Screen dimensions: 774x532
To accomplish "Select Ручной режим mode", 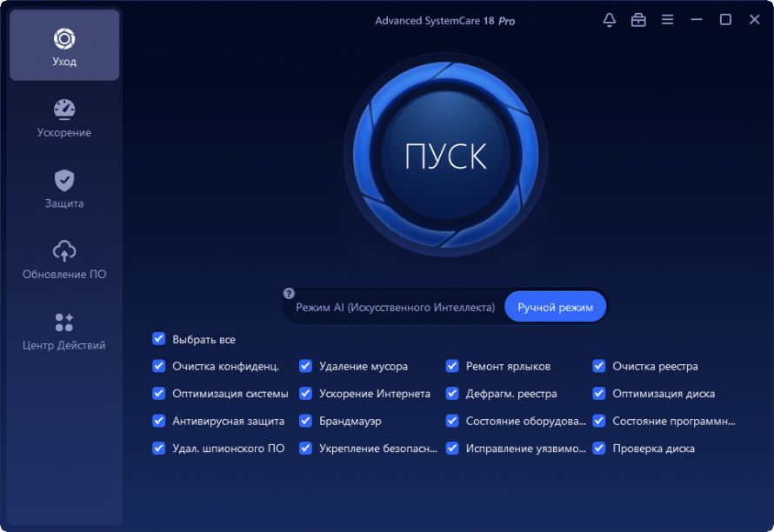I will pos(556,307).
